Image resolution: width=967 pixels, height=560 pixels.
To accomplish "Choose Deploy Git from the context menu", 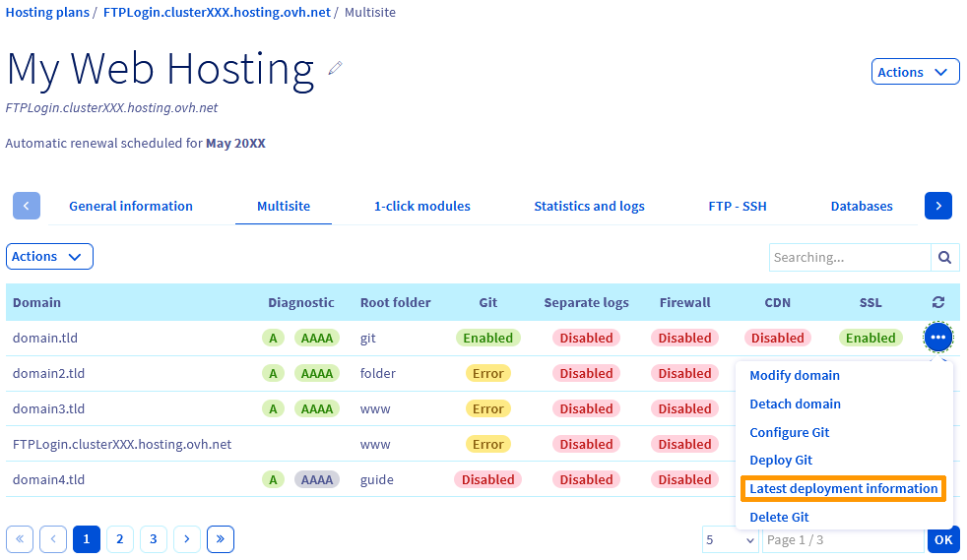I will click(x=781, y=461).
